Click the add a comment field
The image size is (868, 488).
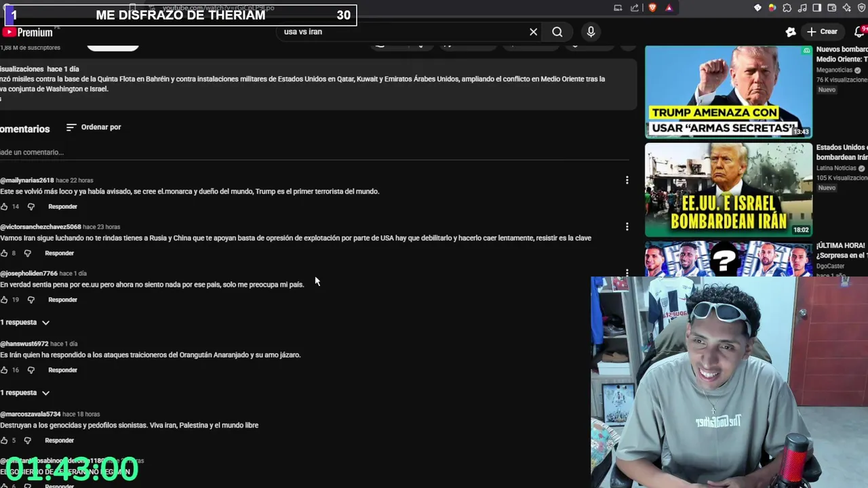pyautogui.click(x=315, y=152)
